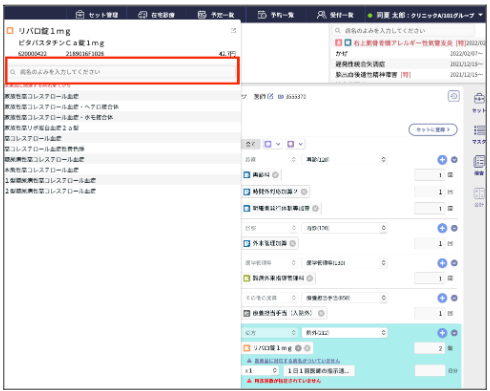Click the red icon before the allergy disease row

click(338, 43)
